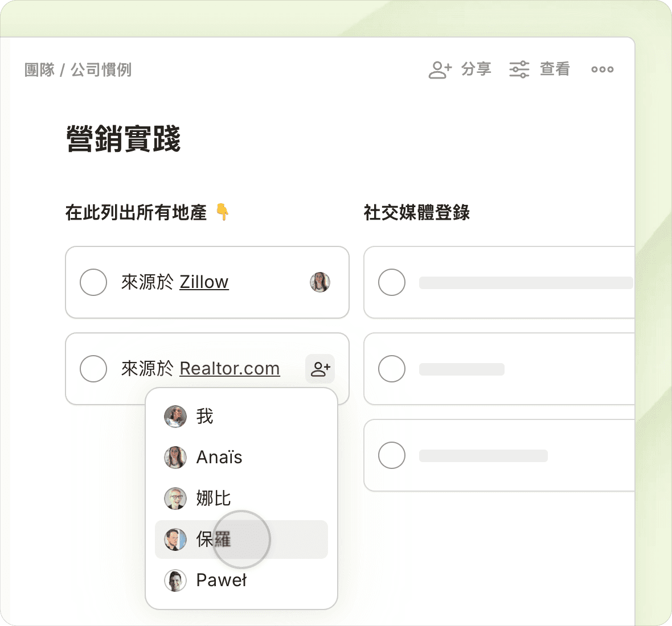Open the three-dot more options menu
Image resolution: width=672 pixels, height=626 pixels.
click(602, 69)
